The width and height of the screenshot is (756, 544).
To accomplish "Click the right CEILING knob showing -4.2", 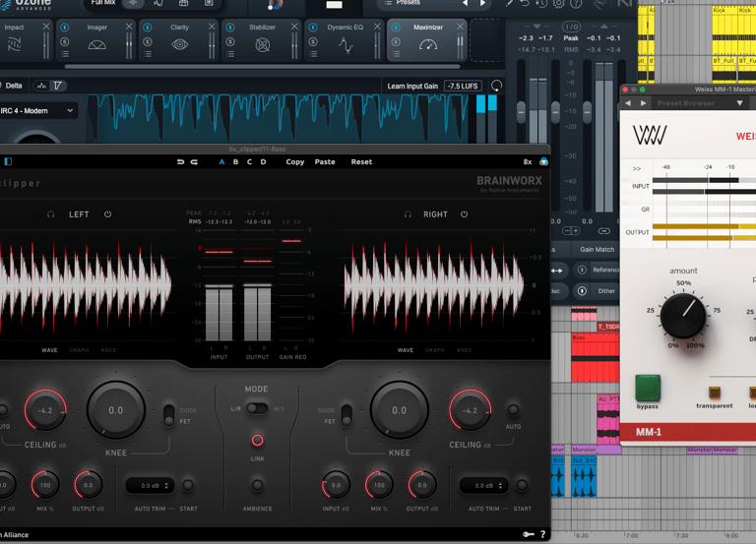I will coord(471,410).
